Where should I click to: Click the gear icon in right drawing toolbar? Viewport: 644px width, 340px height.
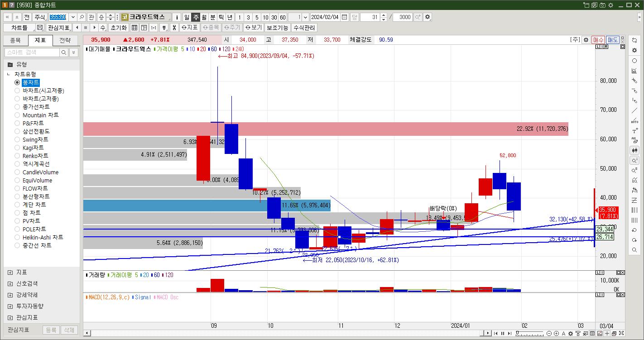coord(634,51)
